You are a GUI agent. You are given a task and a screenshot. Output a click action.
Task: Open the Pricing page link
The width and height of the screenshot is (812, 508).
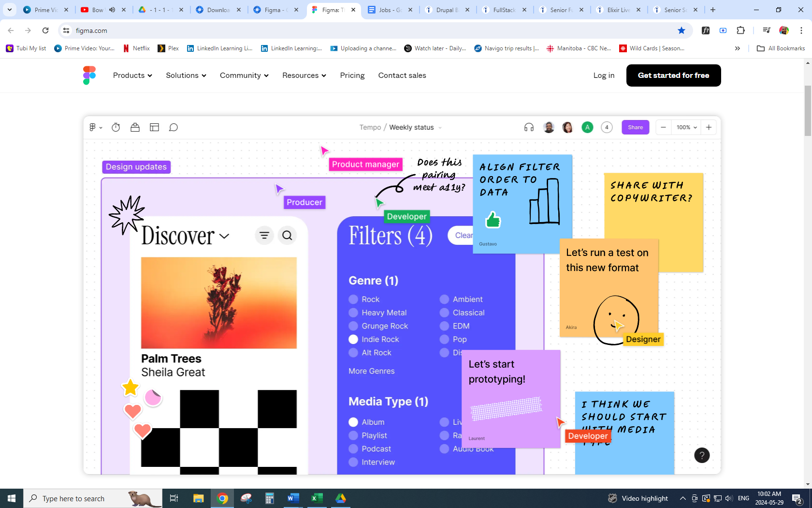(352, 75)
